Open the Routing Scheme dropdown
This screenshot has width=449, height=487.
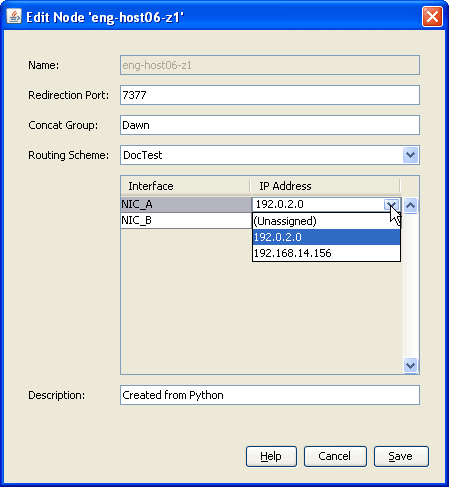pyautogui.click(x=410, y=155)
